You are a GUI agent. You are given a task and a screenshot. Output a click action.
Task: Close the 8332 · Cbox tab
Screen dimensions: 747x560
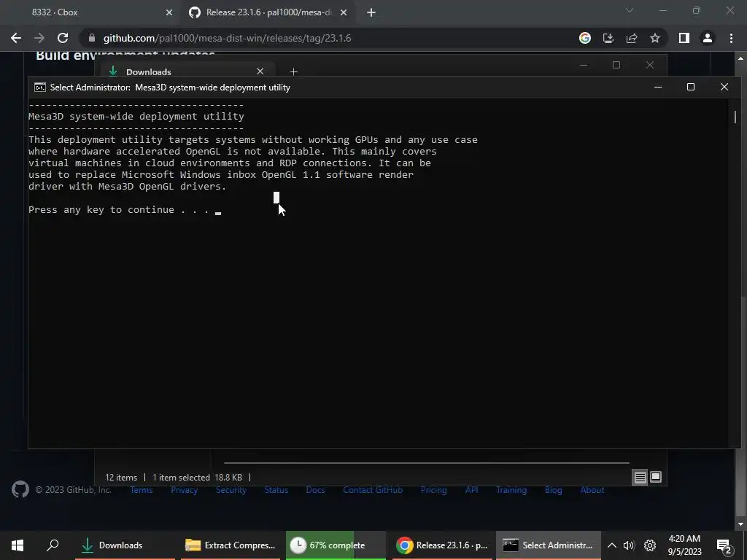pyautogui.click(x=169, y=12)
